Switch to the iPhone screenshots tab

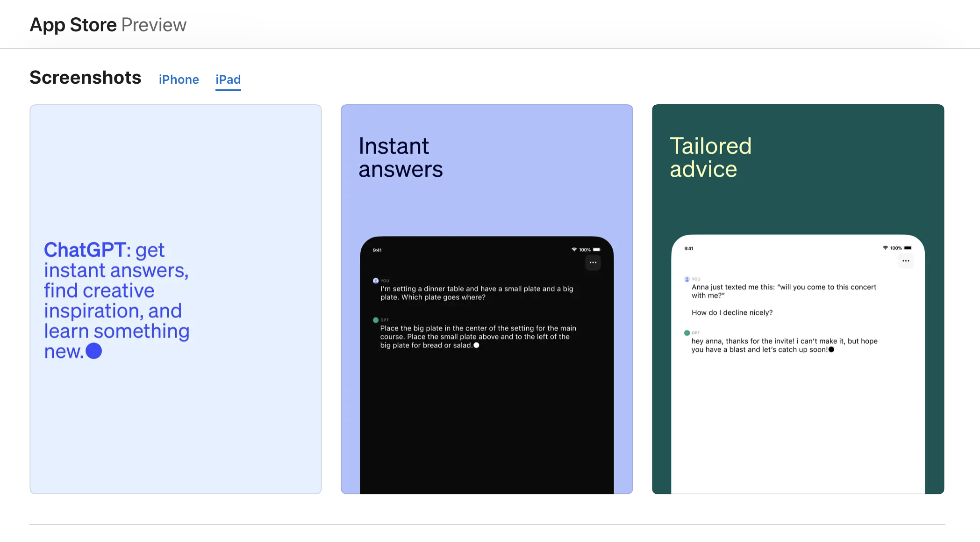tap(179, 79)
